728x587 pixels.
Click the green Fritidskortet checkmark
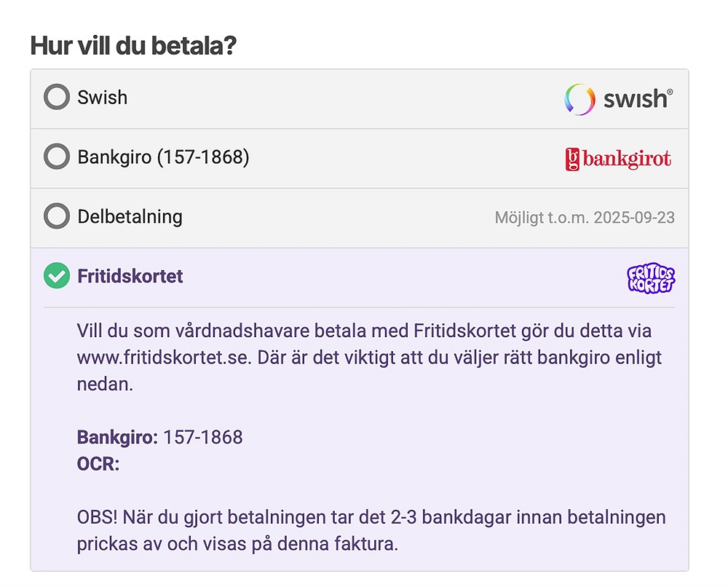[56, 276]
